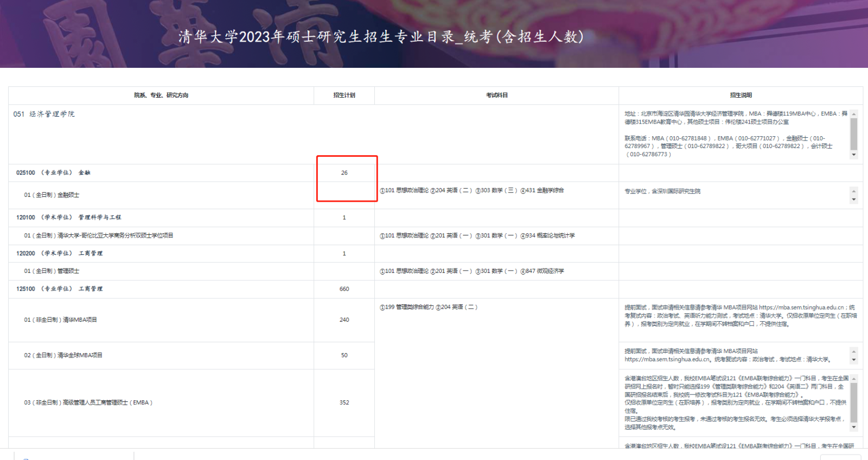This screenshot has height=460, width=868.
Task: Select the 120200 (学术学位) 工商管理 row
Action: [x=436, y=254]
